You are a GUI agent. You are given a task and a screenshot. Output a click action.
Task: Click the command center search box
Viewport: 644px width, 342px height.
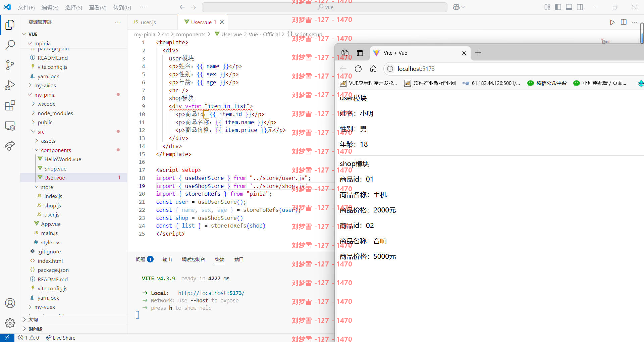tap(324, 7)
